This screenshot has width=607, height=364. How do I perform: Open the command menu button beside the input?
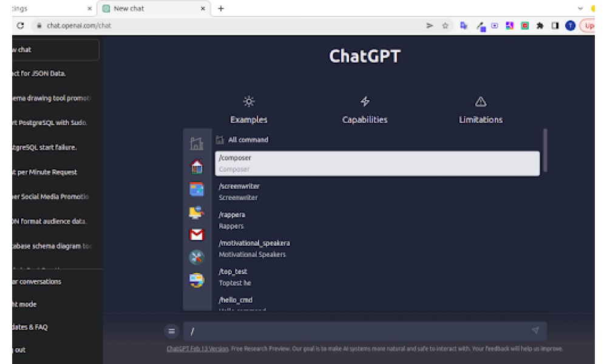172,331
